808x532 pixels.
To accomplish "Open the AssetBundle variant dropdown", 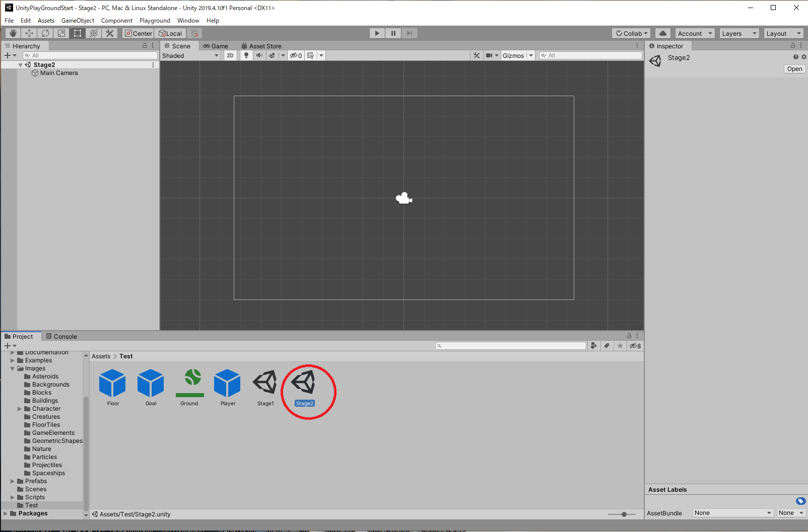I will coord(791,513).
